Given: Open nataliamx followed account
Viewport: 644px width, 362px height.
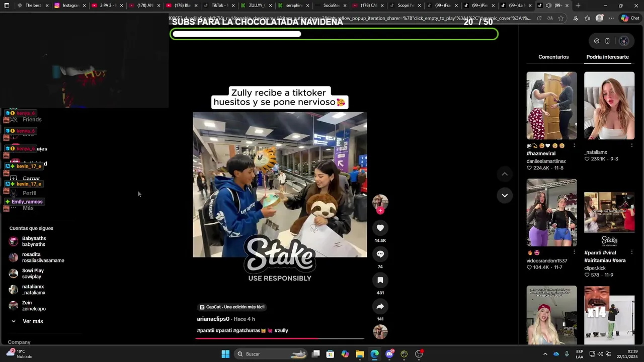Looking at the screenshot, I should (27, 290).
